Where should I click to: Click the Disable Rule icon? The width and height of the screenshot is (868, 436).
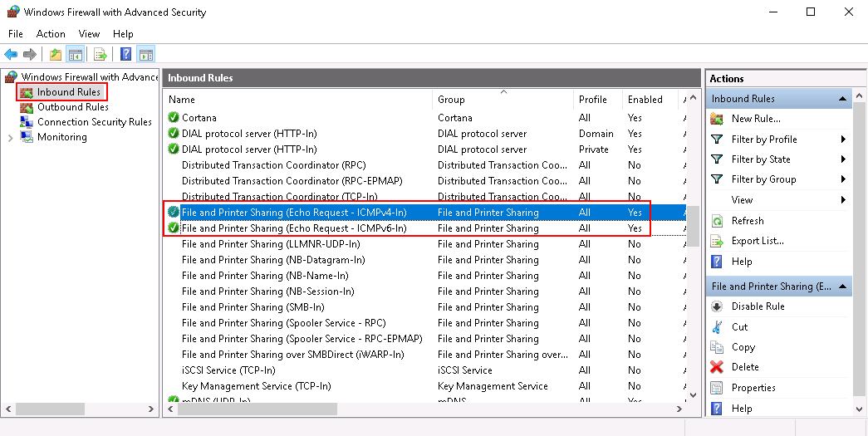click(x=717, y=306)
